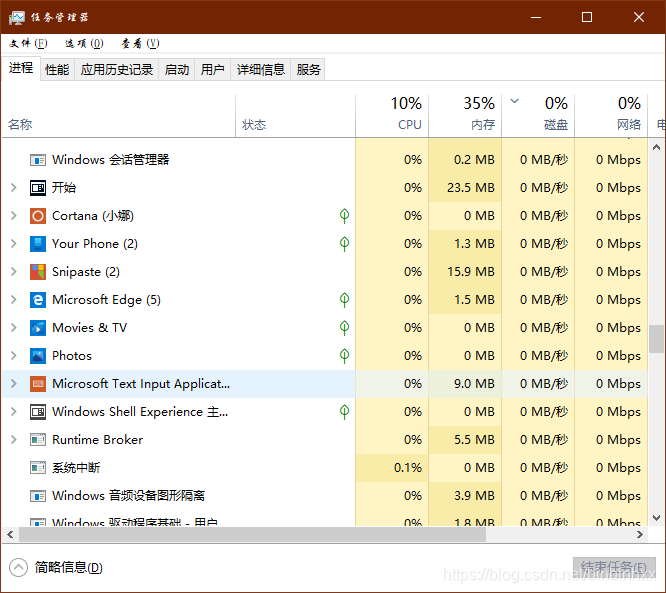Click the green leaf status icon for Microsoft Edge

344,300
